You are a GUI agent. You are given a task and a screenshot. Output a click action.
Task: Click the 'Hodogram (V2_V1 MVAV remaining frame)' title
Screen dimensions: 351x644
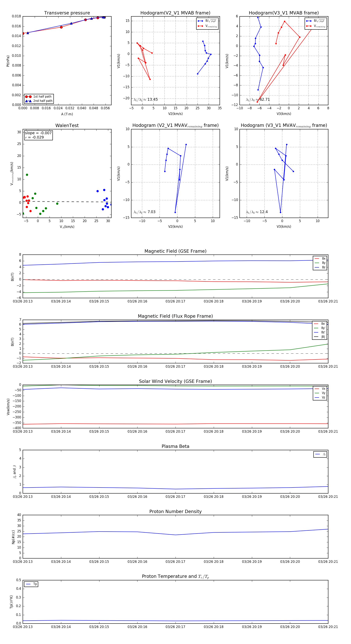(175, 125)
